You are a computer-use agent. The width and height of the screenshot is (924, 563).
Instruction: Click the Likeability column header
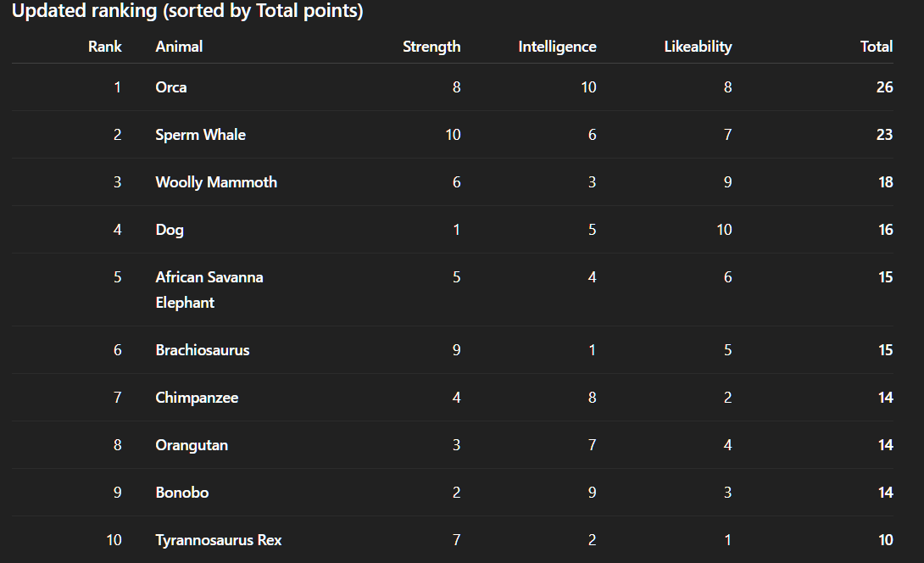[698, 47]
